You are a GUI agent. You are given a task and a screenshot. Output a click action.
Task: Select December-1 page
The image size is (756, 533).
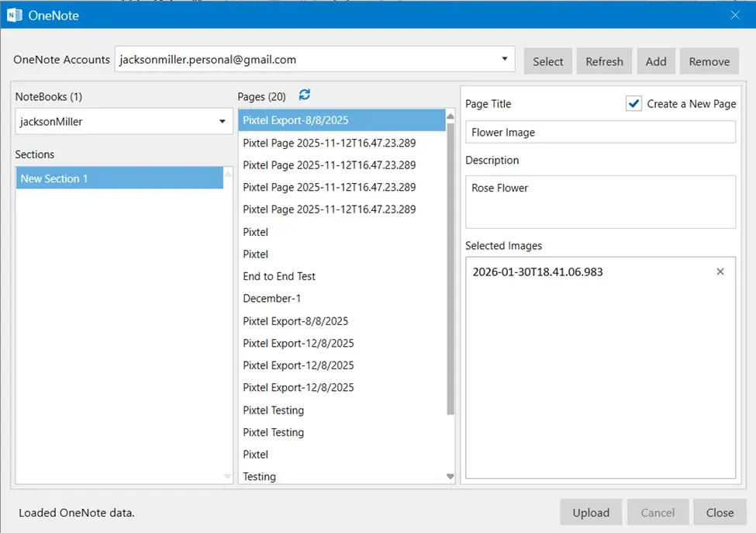coord(341,298)
